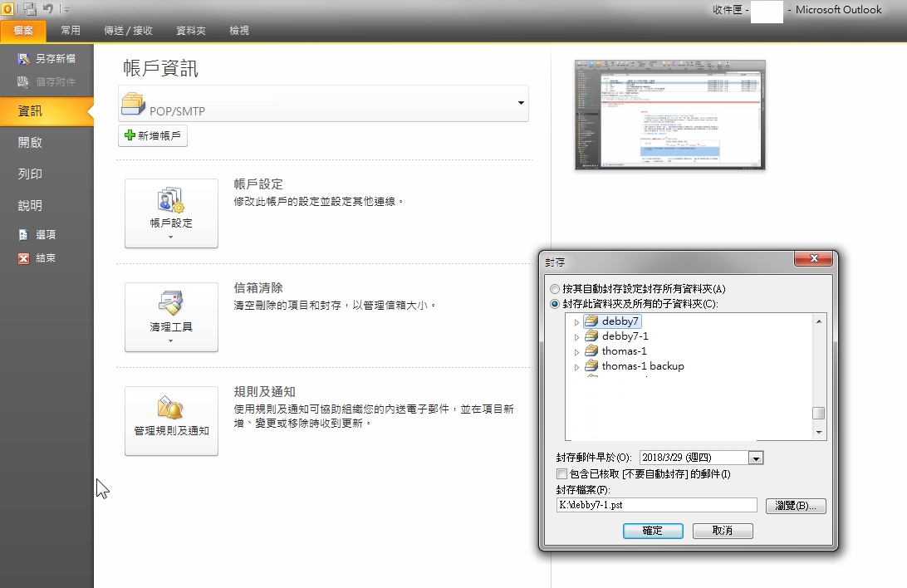Switch to the 傳送 / 接收 ribbon tab
The width and height of the screenshot is (907, 588).
[128, 30]
